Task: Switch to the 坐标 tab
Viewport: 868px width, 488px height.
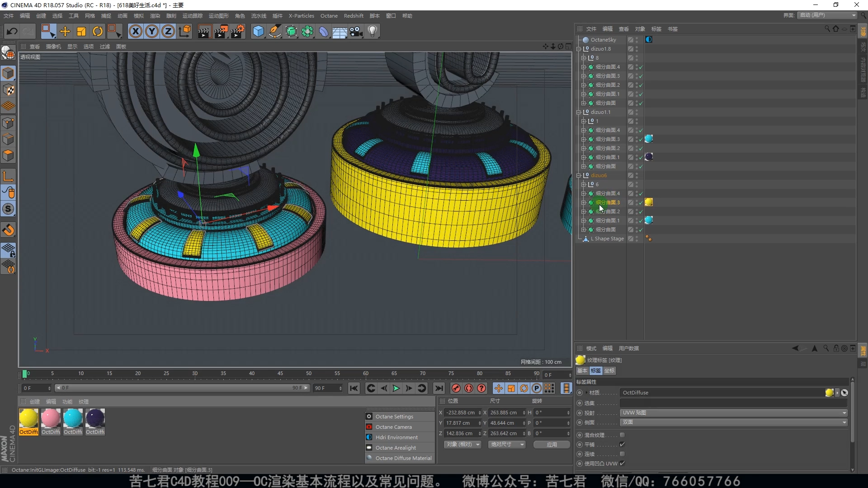Action: click(609, 371)
